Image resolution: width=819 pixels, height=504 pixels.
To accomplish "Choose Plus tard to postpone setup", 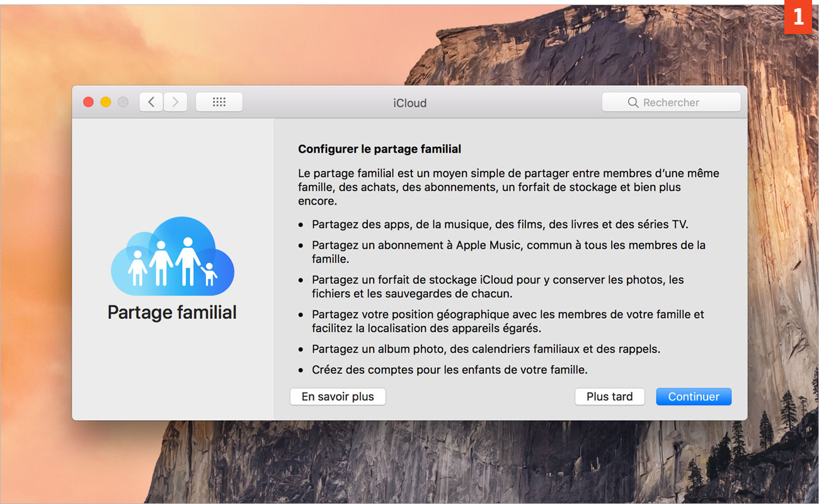I will tap(610, 397).
